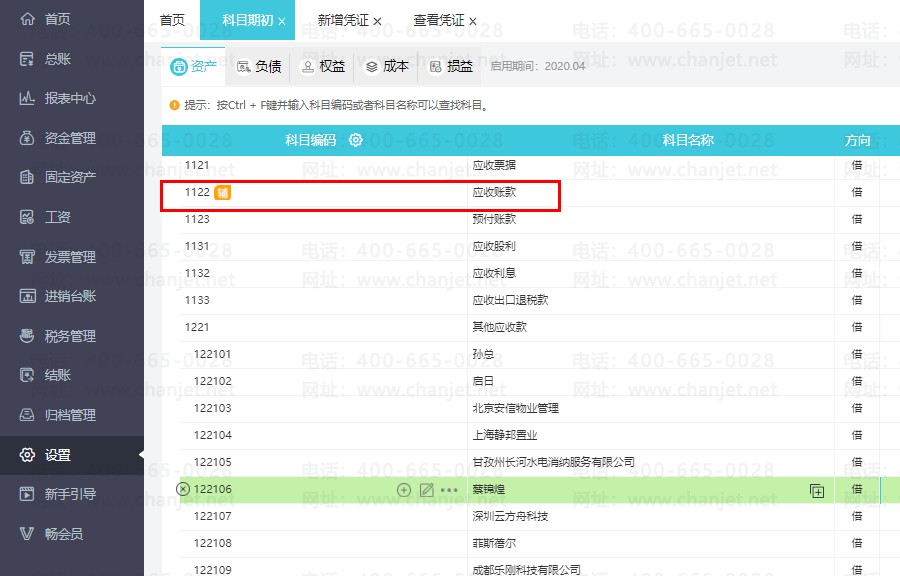Screen dimensions: 900x576
Task: Select the 资产 category tab
Action: (x=193, y=67)
